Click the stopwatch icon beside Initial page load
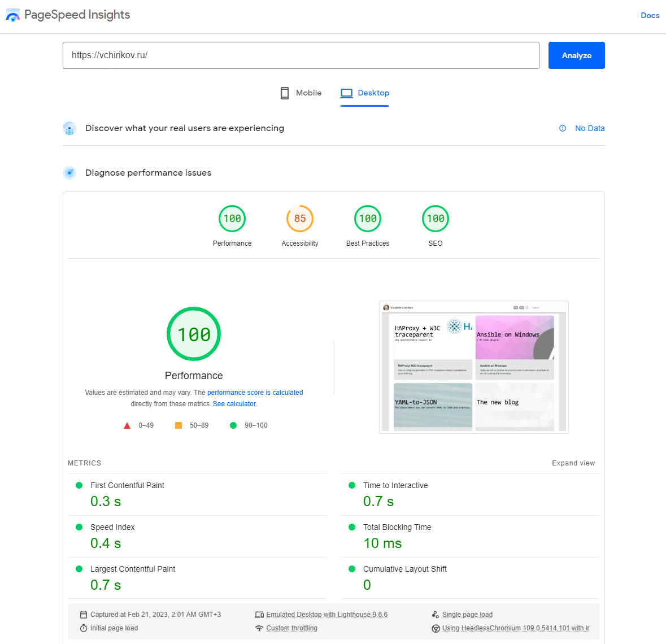The image size is (666, 644). click(84, 628)
